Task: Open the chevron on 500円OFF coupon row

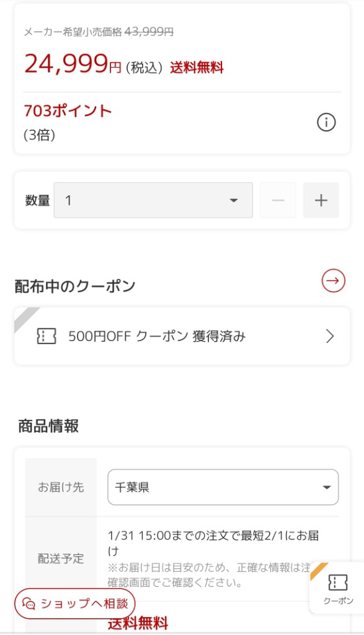Action: pos(330,336)
